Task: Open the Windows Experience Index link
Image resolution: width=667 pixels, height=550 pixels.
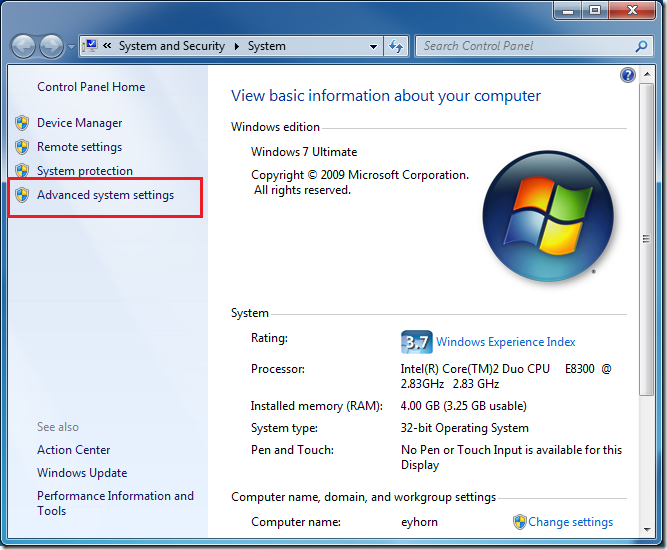Action: [x=505, y=342]
